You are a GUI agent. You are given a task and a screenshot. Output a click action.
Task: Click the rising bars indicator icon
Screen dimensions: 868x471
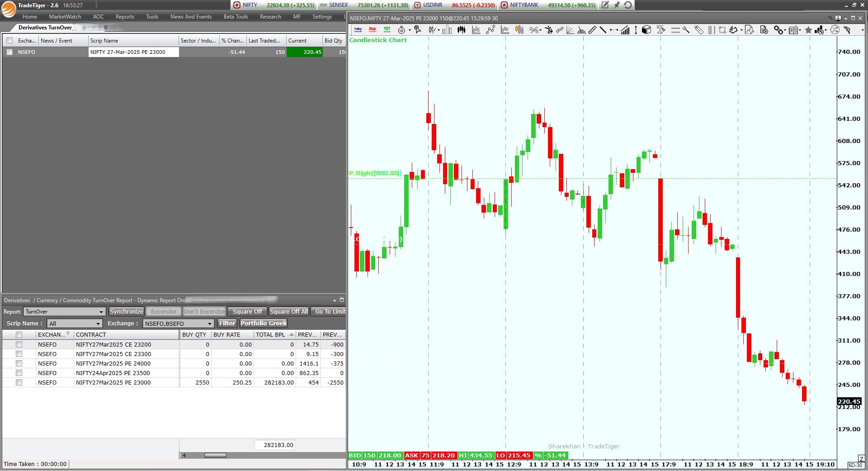point(625,30)
